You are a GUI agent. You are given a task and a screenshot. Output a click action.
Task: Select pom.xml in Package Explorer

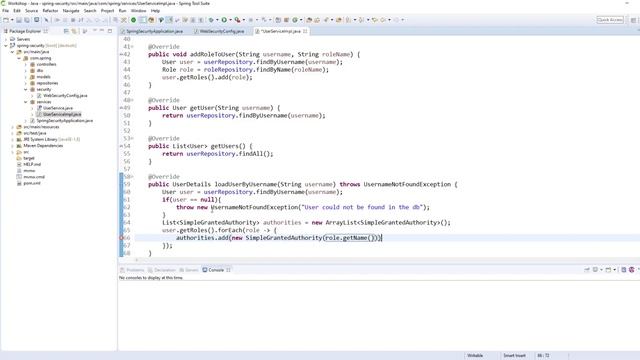point(31,183)
